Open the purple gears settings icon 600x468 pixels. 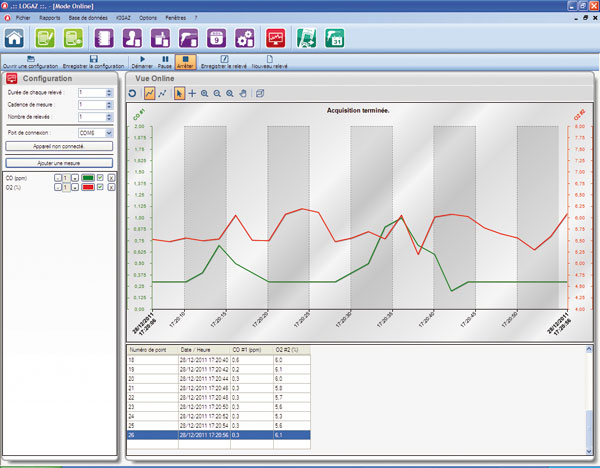tap(245, 38)
